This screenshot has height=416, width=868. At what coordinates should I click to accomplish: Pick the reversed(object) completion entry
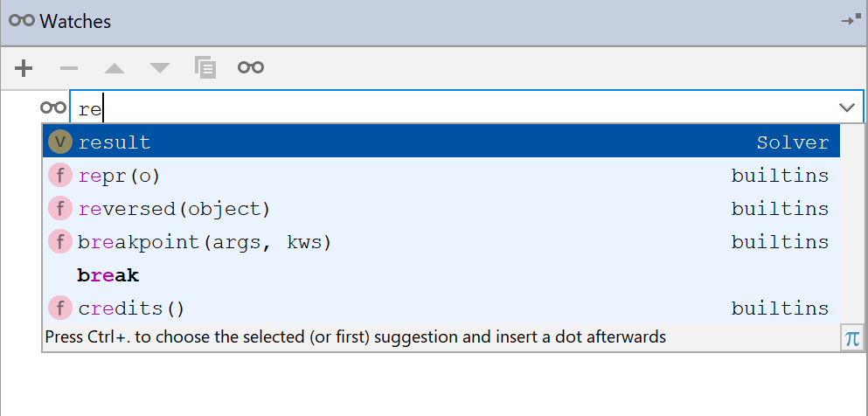click(x=441, y=209)
